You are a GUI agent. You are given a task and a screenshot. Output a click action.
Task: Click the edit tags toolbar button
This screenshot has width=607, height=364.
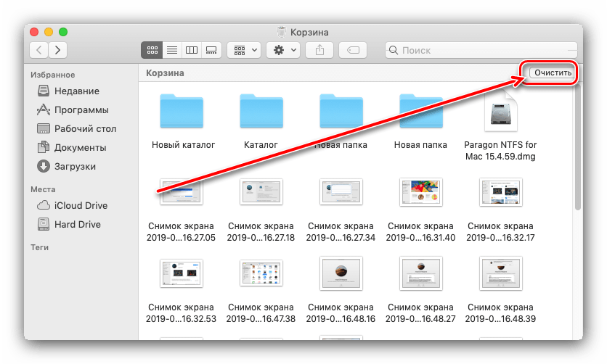pos(355,50)
